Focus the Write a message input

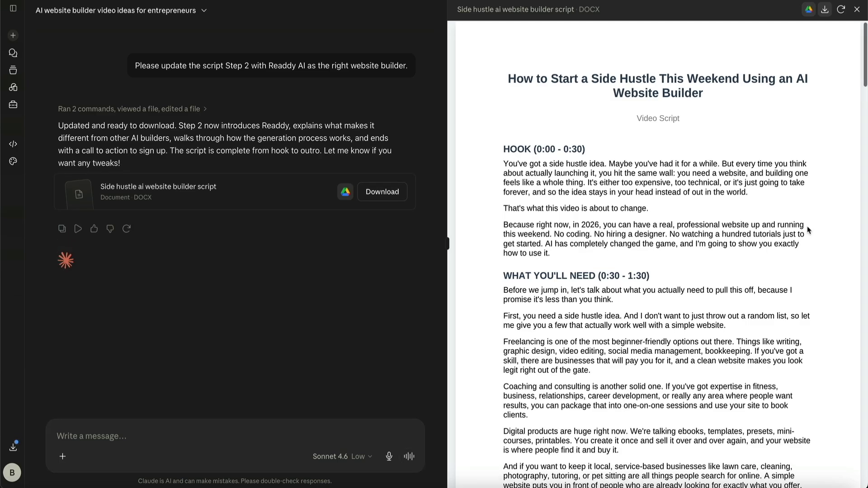235,436
